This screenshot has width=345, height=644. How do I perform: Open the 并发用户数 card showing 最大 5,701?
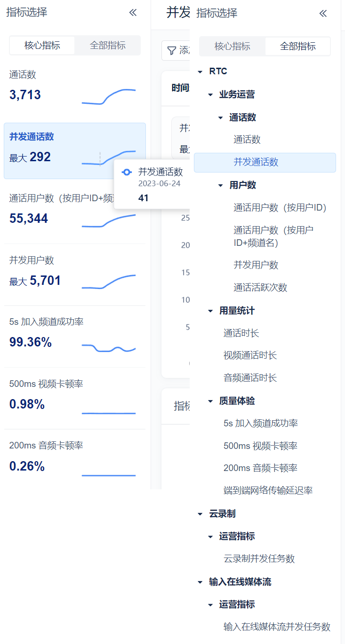click(75, 275)
